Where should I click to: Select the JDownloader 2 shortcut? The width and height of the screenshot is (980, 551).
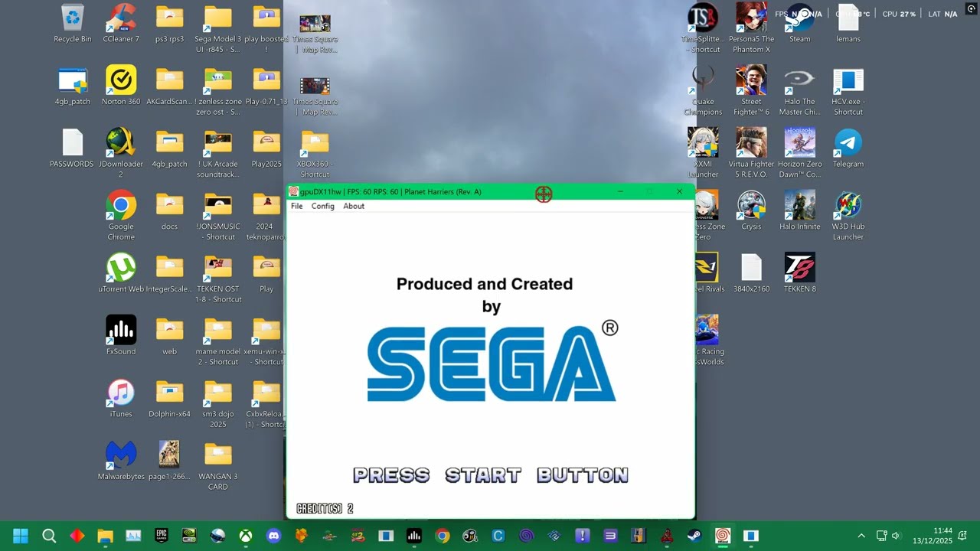[121, 153]
